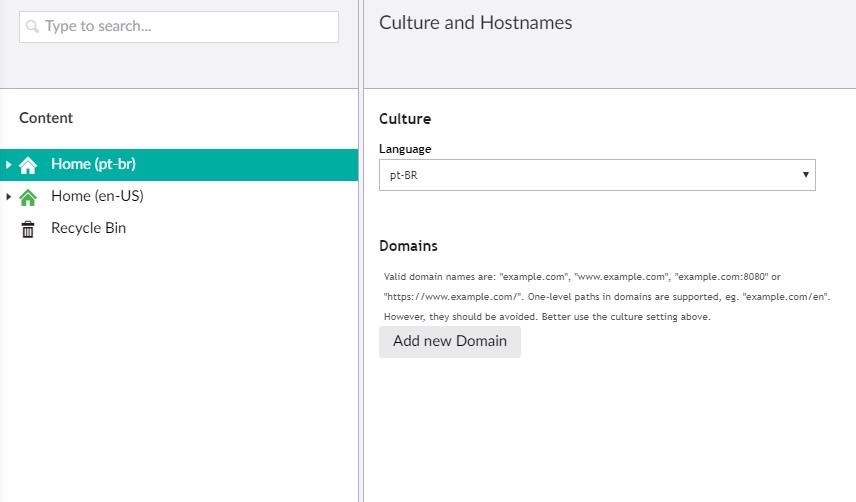
Task: Click the Content section heading
Action: point(46,118)
